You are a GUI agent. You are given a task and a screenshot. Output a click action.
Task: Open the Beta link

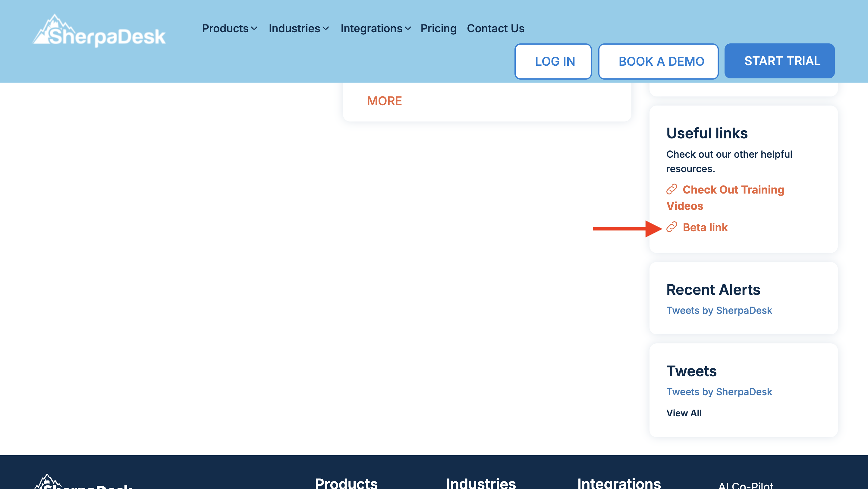(x=705, y=228)
